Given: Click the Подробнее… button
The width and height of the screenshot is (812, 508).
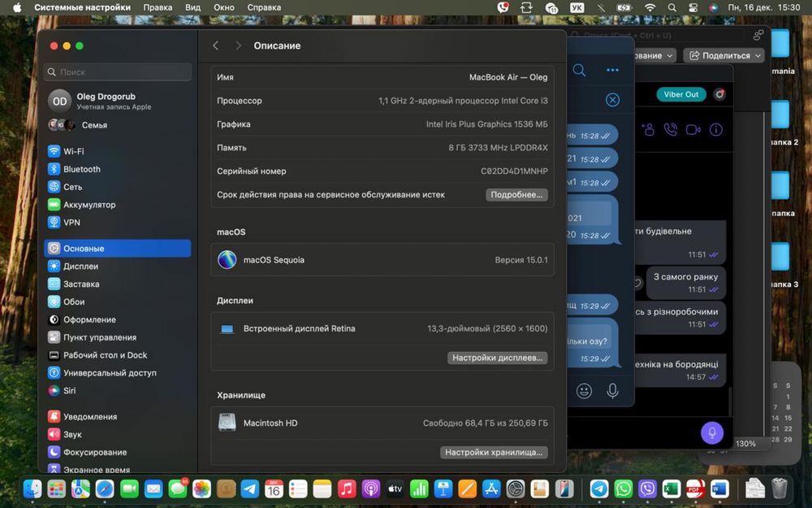Looking at the screenshot, I should pos(516,195).
